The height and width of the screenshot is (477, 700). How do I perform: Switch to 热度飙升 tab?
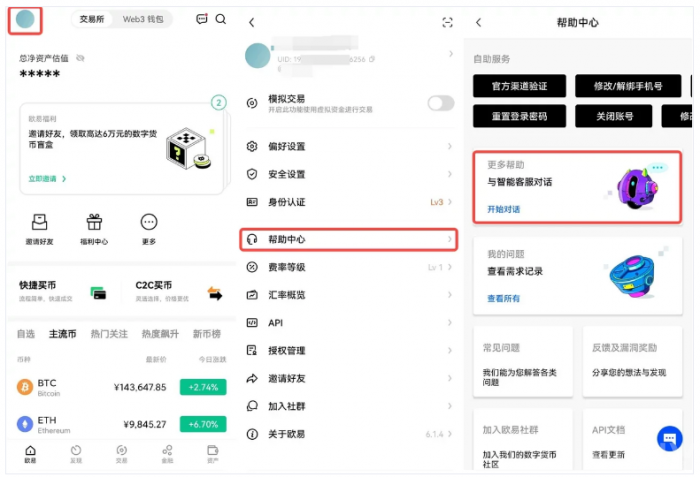tap(160, 334)
